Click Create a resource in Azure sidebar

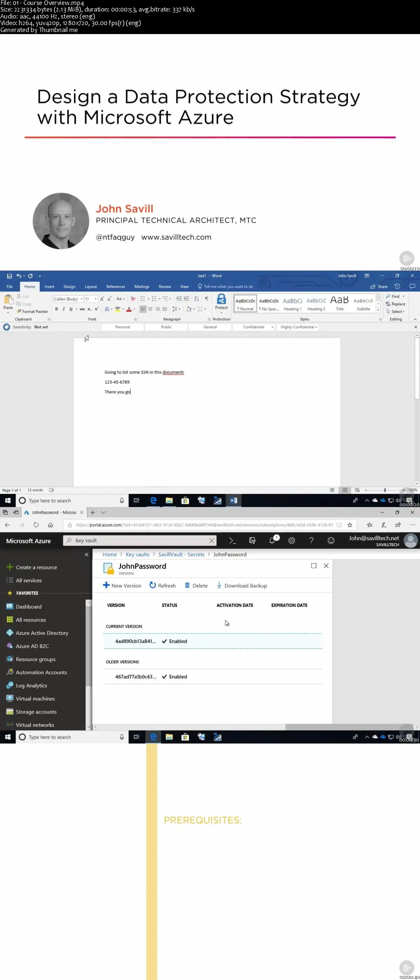[32, 567]
